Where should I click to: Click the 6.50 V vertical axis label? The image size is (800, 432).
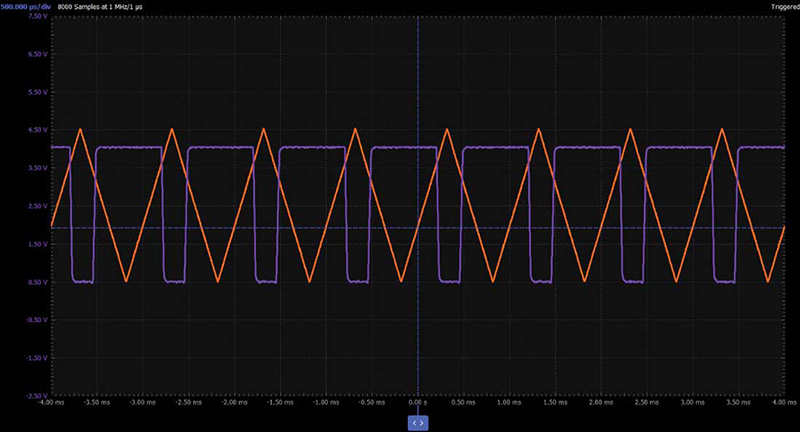coord(38,54)
